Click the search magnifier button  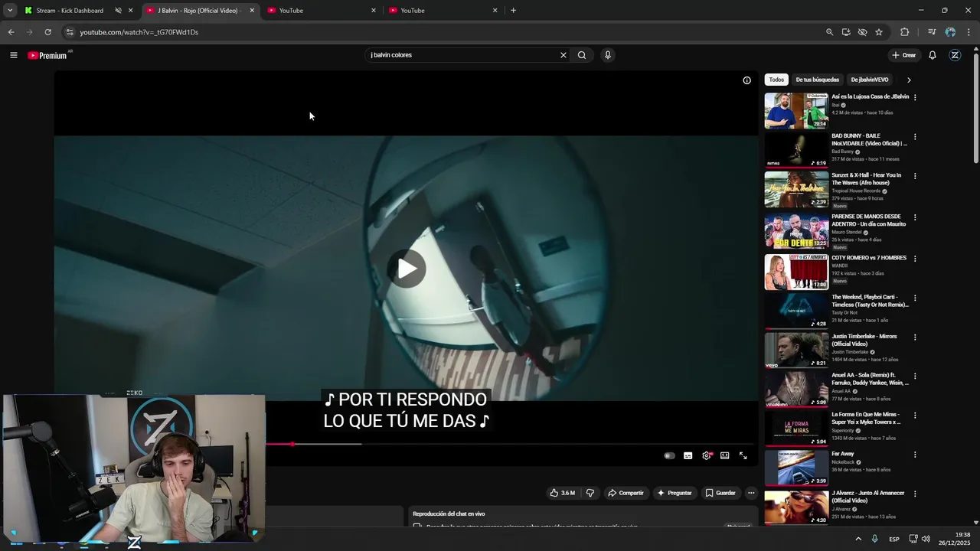coord(582,55)
